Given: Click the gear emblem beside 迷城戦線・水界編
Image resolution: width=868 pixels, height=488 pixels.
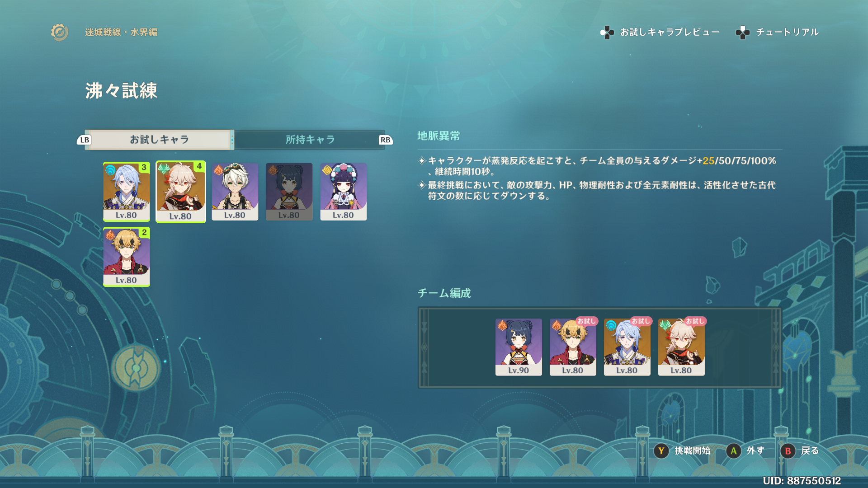Looking at the screenshot, I should (x=59, y=32).
